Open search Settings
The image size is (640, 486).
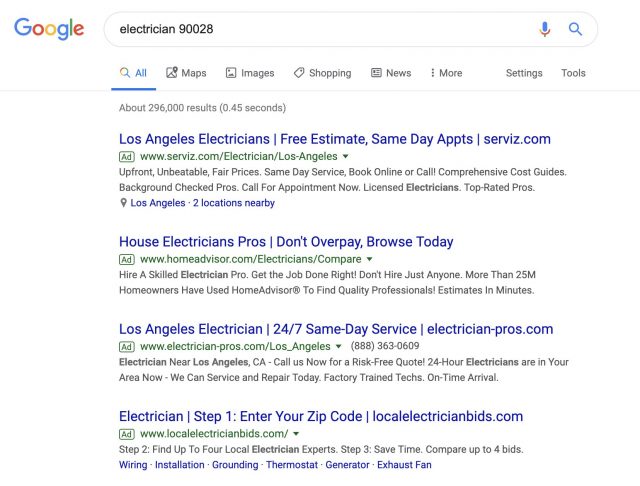(523, 73)
